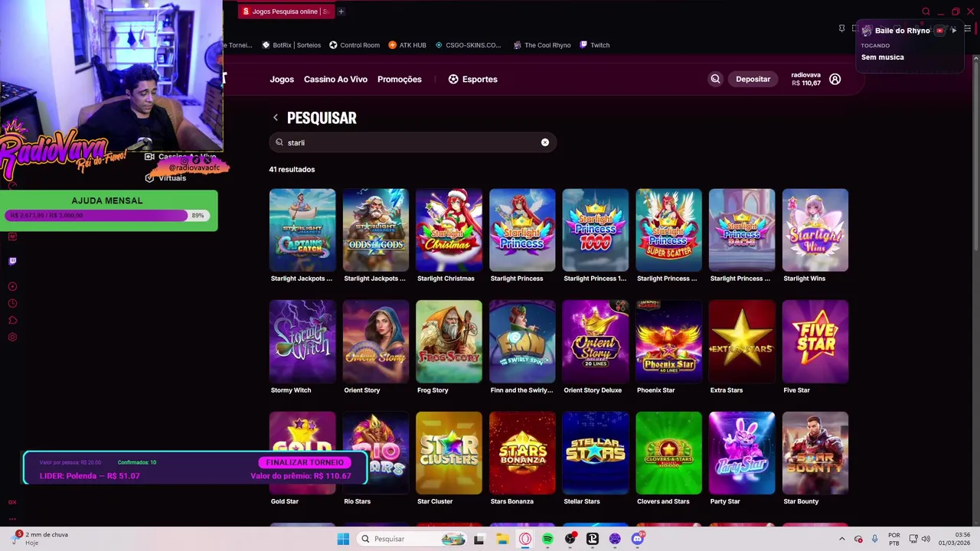980x551 pixels.
Task: Show hidden system tray icons
Action: pos(842,539)
